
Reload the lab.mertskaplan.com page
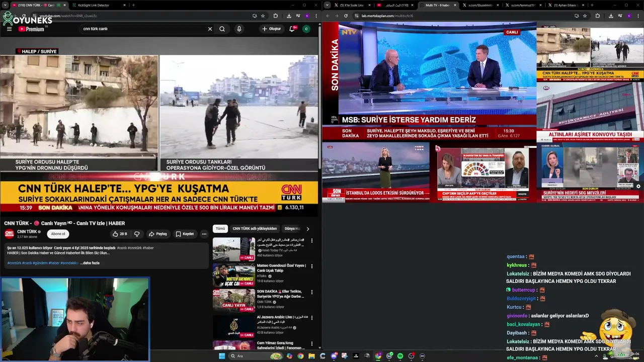(346, 16)
